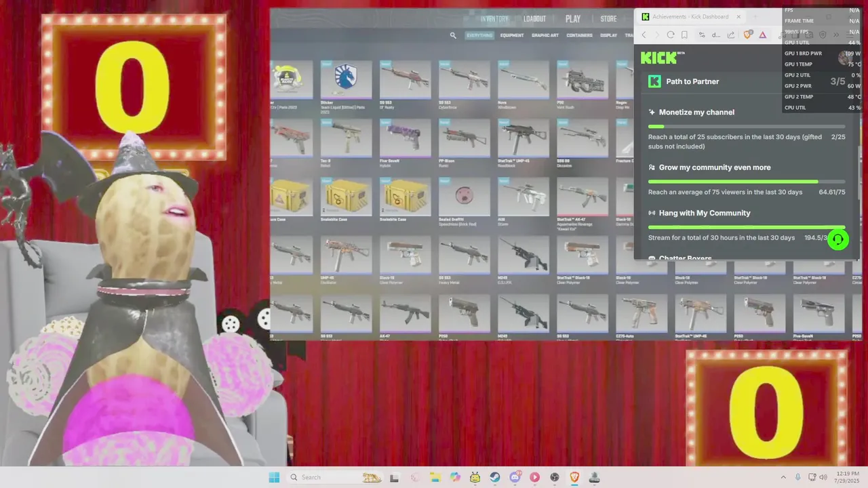Image resolution: width=868 pixels, height=488 pixels.
Task: Open the volume control in system tray
Action: [823, 477]
